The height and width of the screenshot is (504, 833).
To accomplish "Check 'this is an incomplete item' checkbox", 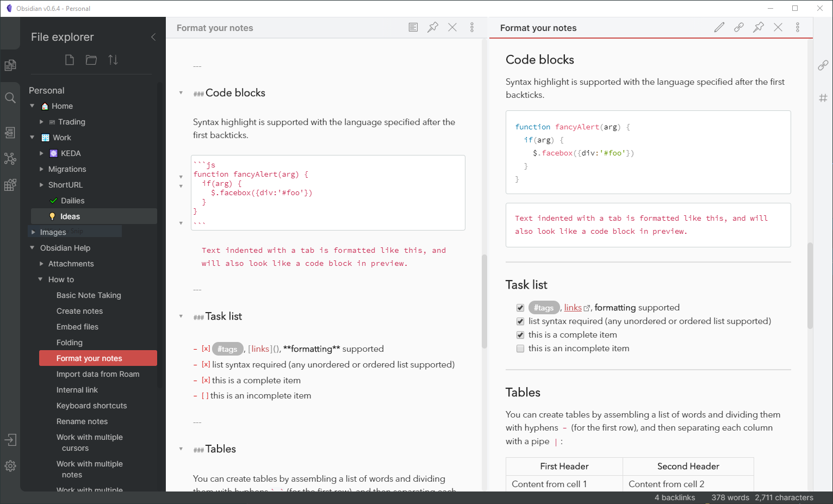I will pos(520,349).
